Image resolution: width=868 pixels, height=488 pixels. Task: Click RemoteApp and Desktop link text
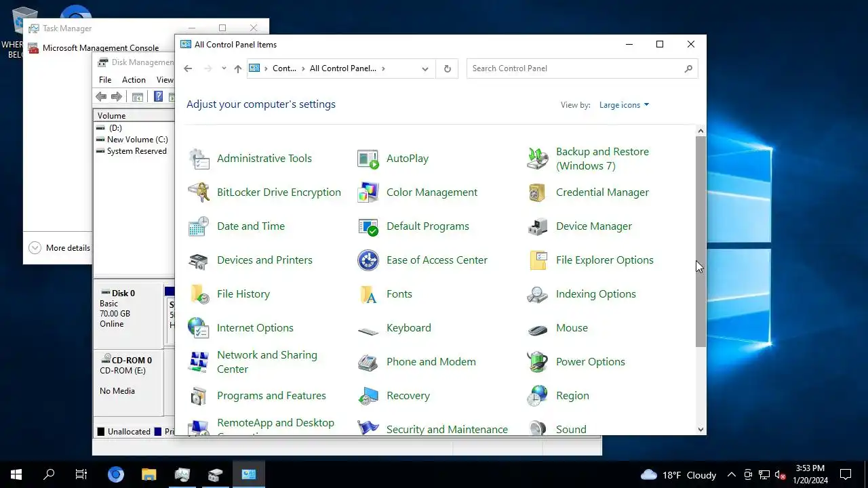[275, 423]
